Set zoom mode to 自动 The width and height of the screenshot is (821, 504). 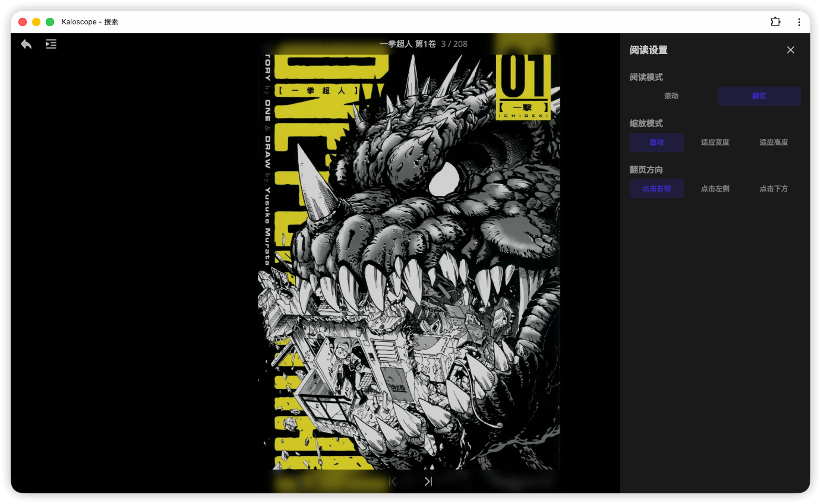(x=656, y=142)
